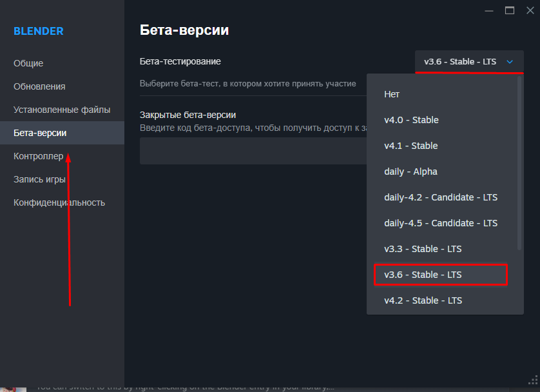Open the Общие settings tab
The width and height of the screenshot is (540, 392).
[x=28, y=63]
